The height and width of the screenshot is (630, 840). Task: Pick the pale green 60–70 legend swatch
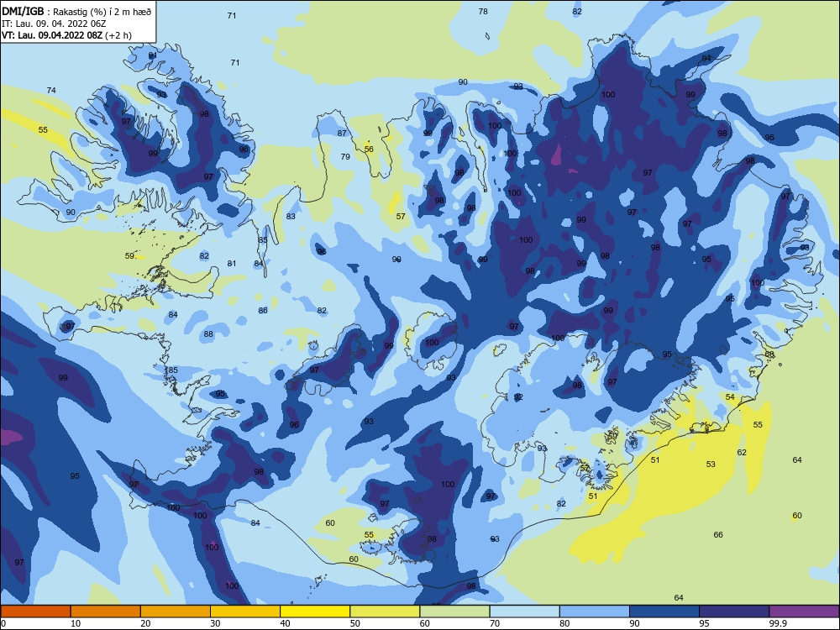454,612
